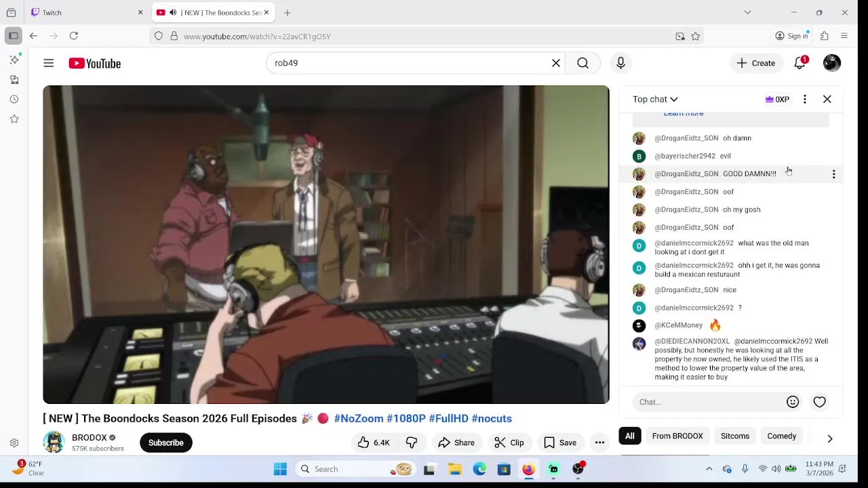Reload the current page
868x488 pixels.
74,36
